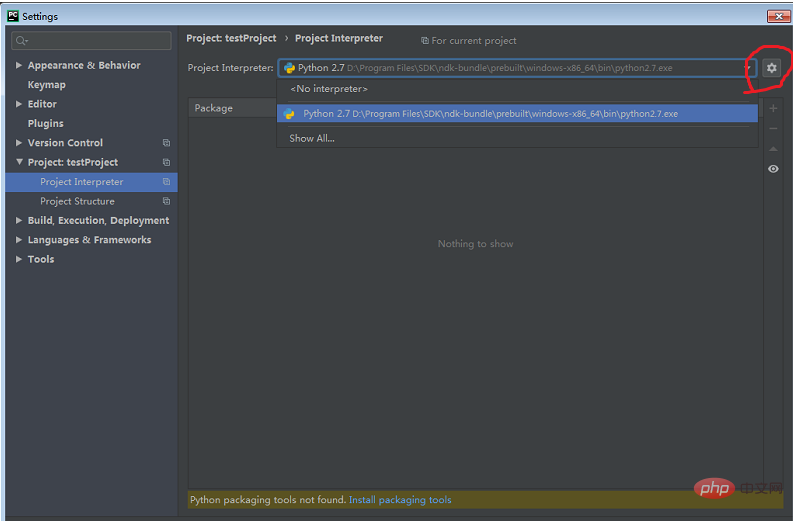Click Install packaging tools link
This screenshot has height=521, width=793.
400,500
